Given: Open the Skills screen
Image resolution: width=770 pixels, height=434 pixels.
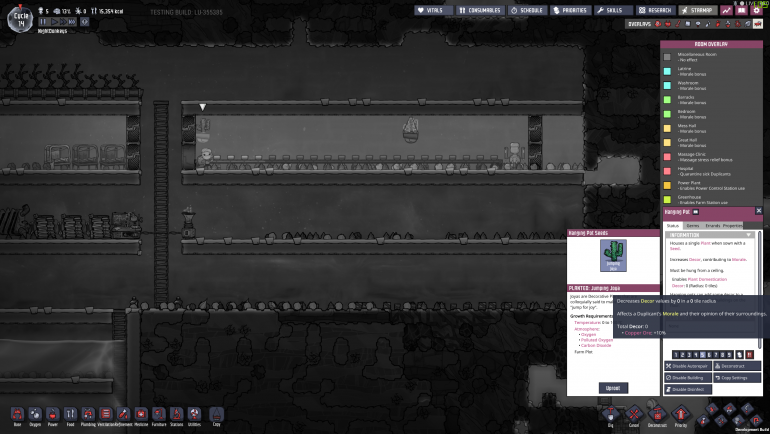Looking at the screenshot, I should [x=613, y=10].
